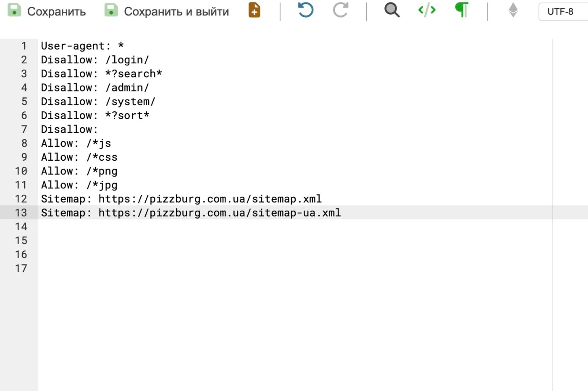Screen dimensions: 588x391
Task: Click the line "Disallow: /admin/"
Action: [x=95, y=87]
